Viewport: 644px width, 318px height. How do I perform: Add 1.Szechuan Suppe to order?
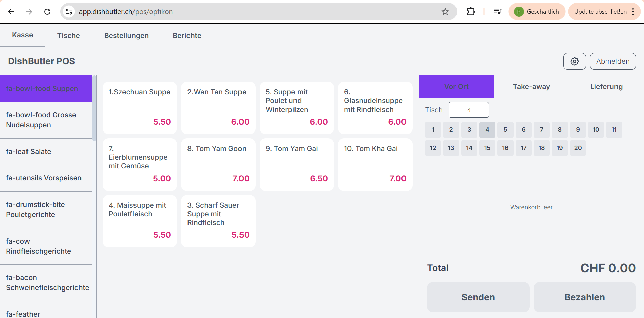140,108
